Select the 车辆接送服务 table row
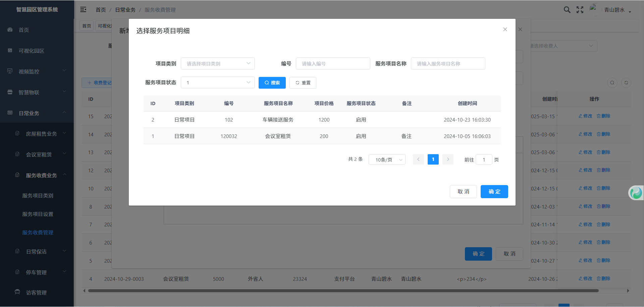The height and width of the screenshot is (307, 644). [x=278, y=120]
